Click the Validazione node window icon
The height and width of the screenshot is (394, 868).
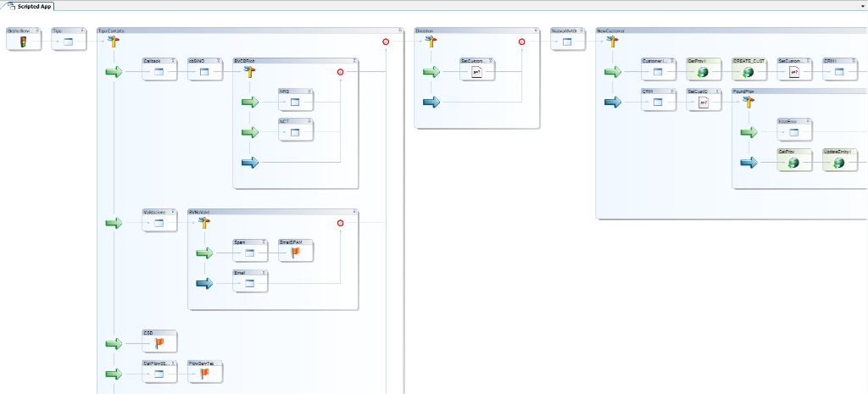pos(159,223)
